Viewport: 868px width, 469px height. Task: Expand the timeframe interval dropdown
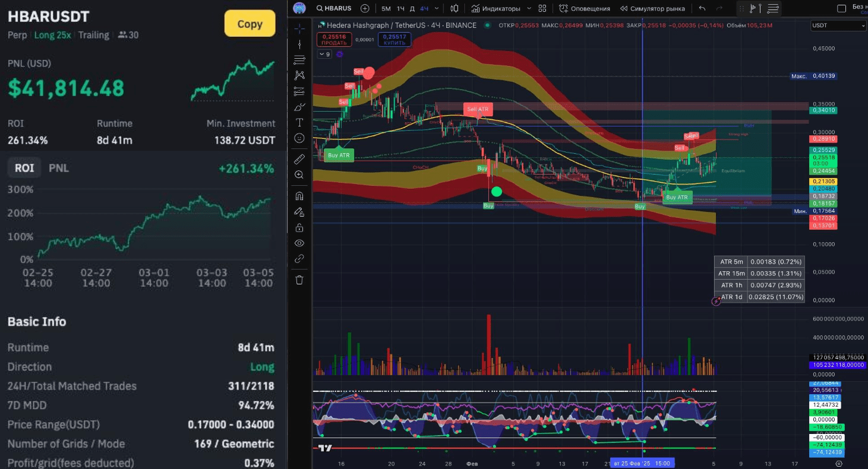click(x=437, y=8)
